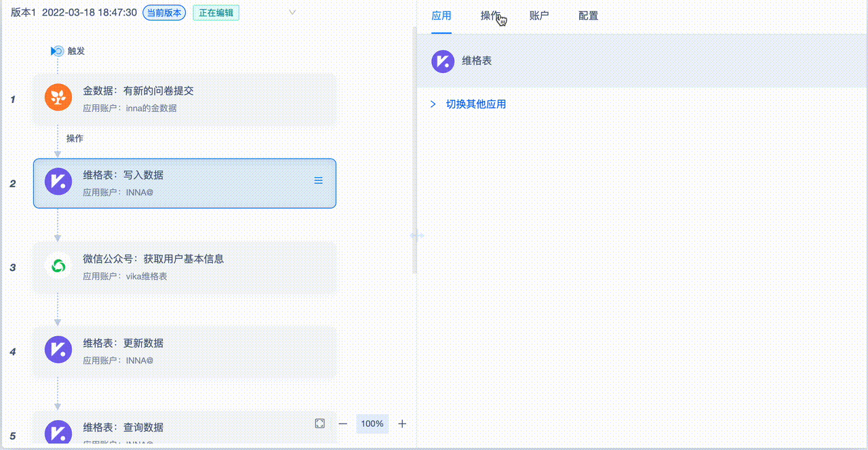Open the 配置 tab
Image resolution: width=868 pixels, height=450 pixels.
coord(588,16)
